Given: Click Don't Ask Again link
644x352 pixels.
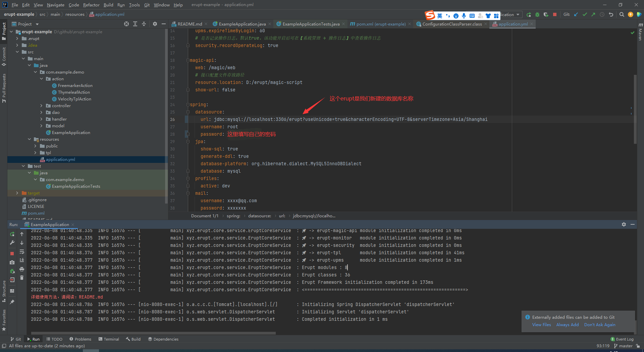Looking at the screenshot, I should tap(599, 325).
